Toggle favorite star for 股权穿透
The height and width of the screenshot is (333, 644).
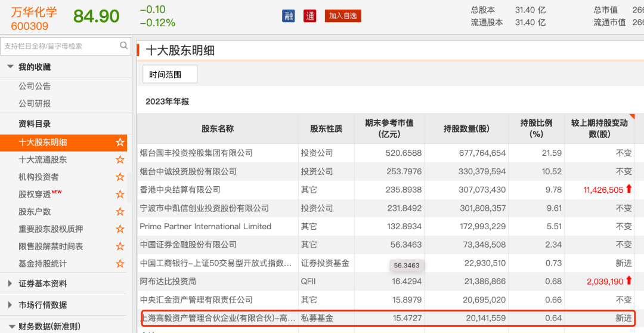point(120,195)
